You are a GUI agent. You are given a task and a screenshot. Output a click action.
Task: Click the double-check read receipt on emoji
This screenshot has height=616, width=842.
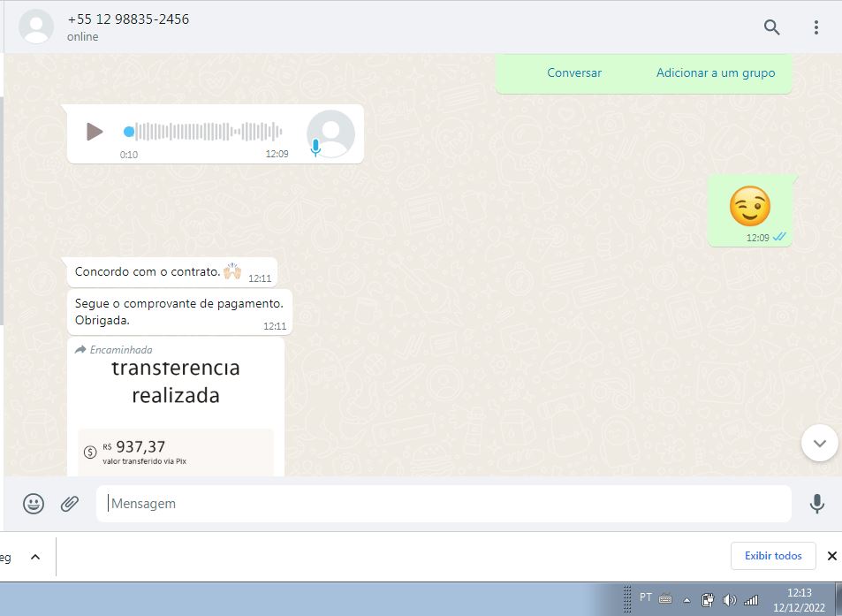click(779, 237)
